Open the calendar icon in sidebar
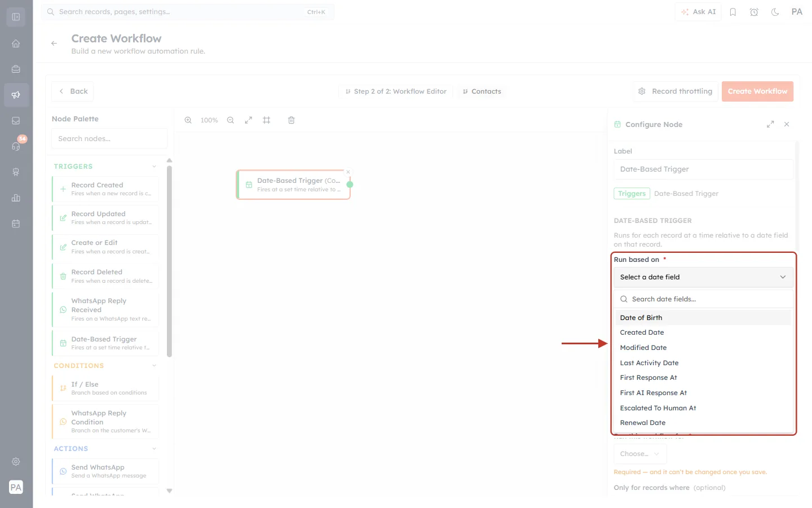This screenshot has height=508, width=812. click(x=16, y=224)
